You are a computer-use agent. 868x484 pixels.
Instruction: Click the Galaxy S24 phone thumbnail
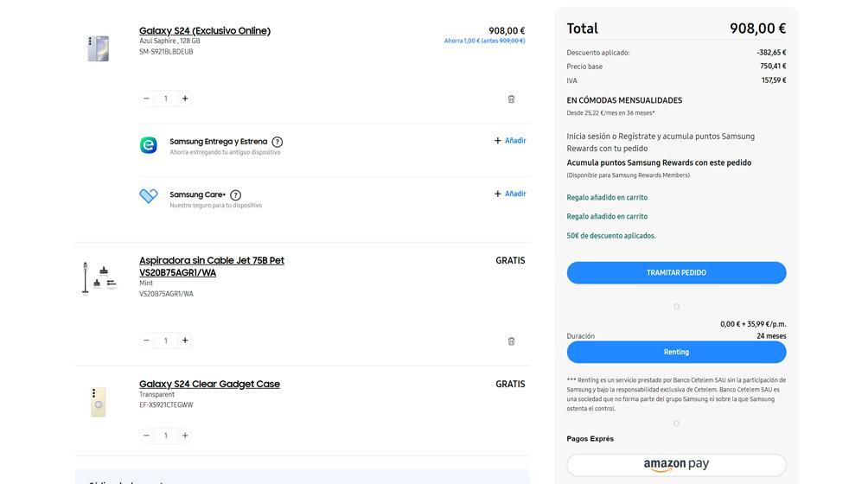point(98,48)
